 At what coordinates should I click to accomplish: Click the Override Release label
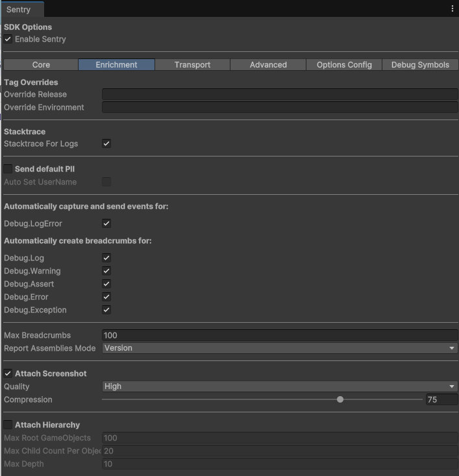coord(35,94)
